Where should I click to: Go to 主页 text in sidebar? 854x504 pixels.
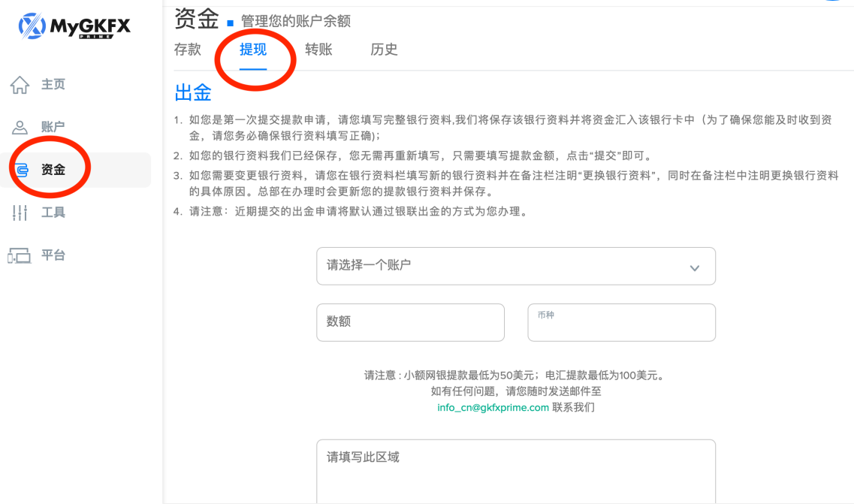53,85
